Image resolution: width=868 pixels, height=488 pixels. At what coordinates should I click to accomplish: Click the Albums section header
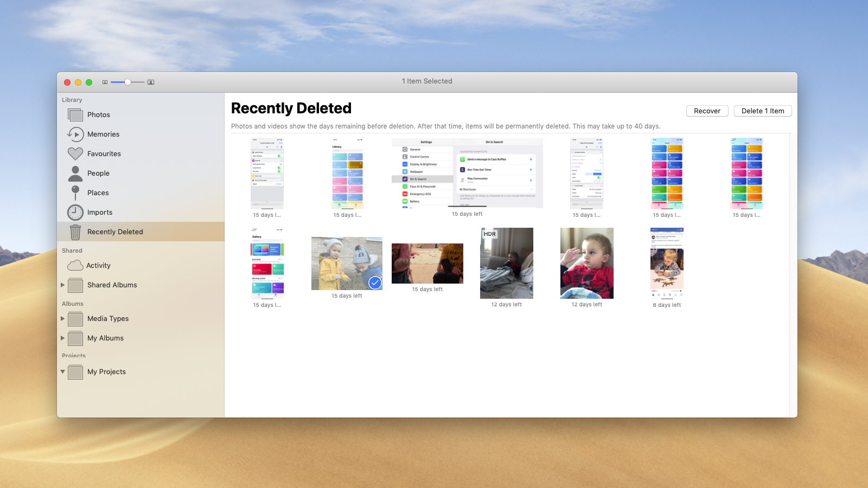point(73,304)
